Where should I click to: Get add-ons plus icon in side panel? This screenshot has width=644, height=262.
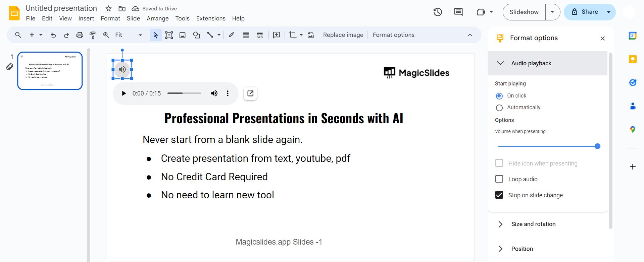pyautogui.click(x=633, y=167)
